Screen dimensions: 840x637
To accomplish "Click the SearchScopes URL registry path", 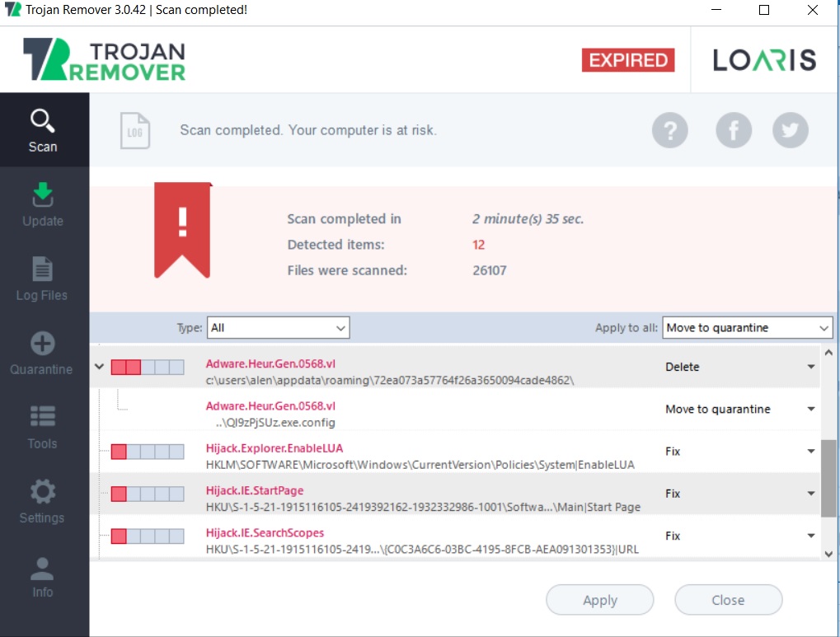I will pyautogui.click(x=422, y=550).
